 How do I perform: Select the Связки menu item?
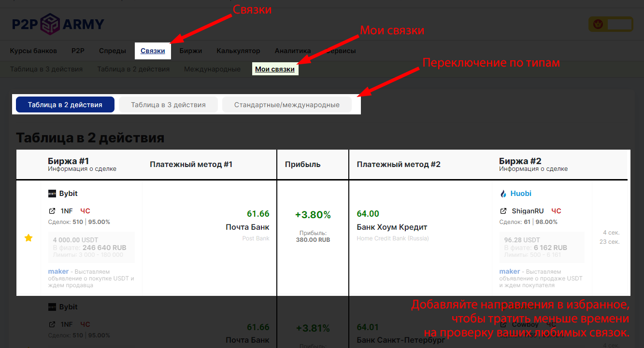click(x=153, y=51)
